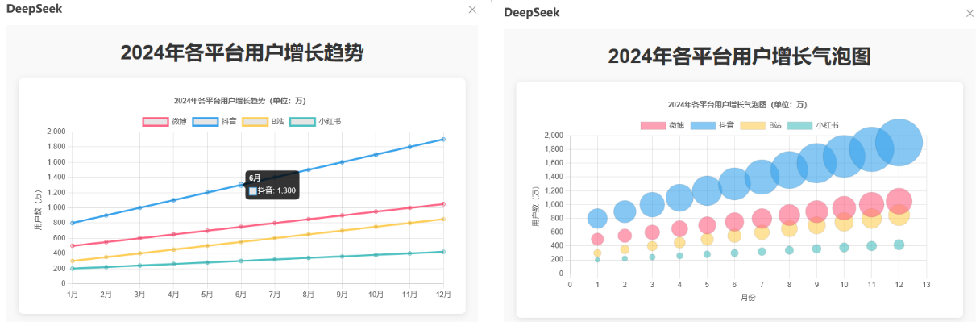This screenshot has height=322, width=980.
Task: Toggle 微博 series in line chart legend
Action: point(164,121)
